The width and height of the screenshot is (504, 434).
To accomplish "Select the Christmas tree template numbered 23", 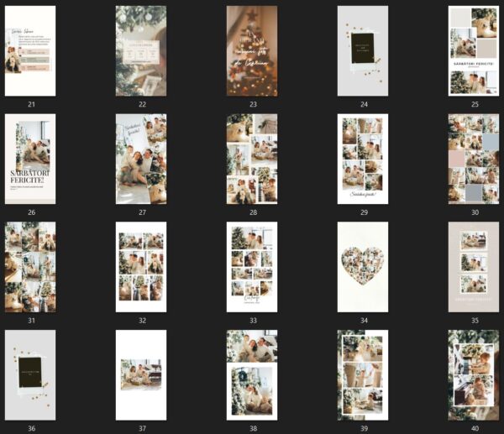I will [x=252, y=51].
